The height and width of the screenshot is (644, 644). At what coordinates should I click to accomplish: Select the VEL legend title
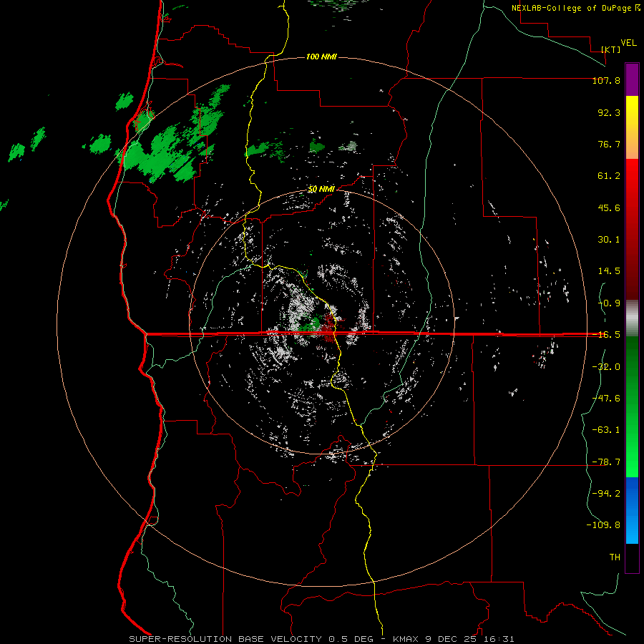point(629,43)
